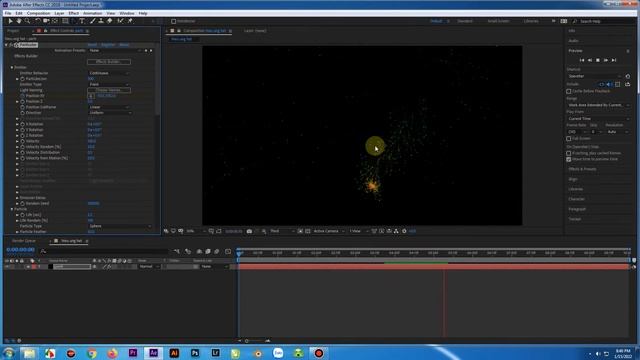Screen dimensions: 640x360
Task: Toggle audio include icon in Preview panel
Action: tap(609, 84)
